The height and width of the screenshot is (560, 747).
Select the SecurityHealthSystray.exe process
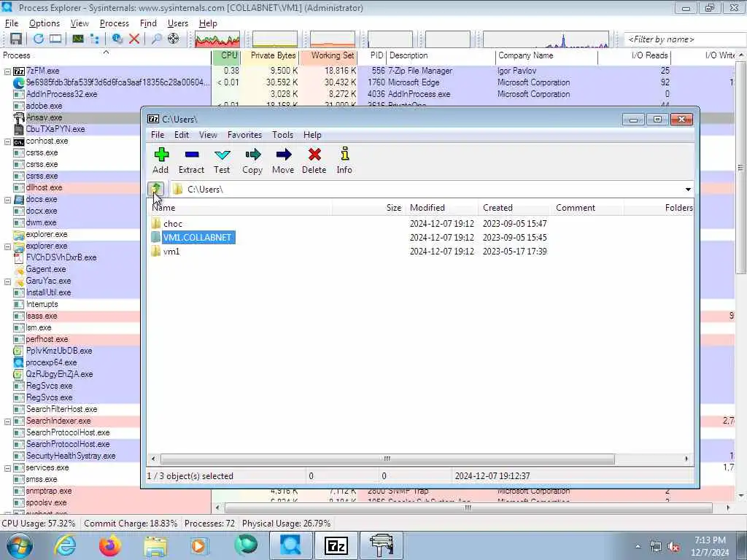(x=71, y=456)
